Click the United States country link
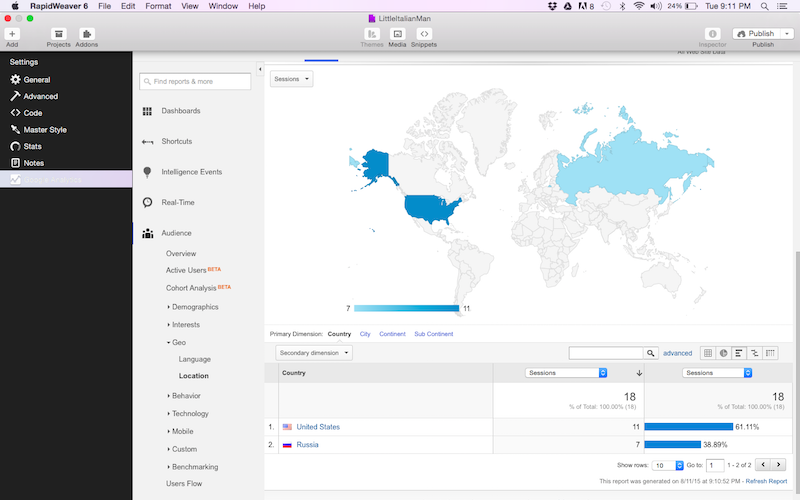This screenshot has height=500, width=800. pyautogui.click(x=318, y=427)
